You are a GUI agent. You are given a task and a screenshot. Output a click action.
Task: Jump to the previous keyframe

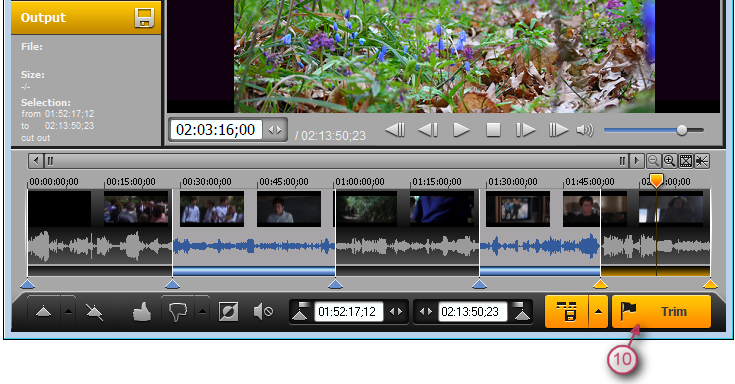pos(395,130)
